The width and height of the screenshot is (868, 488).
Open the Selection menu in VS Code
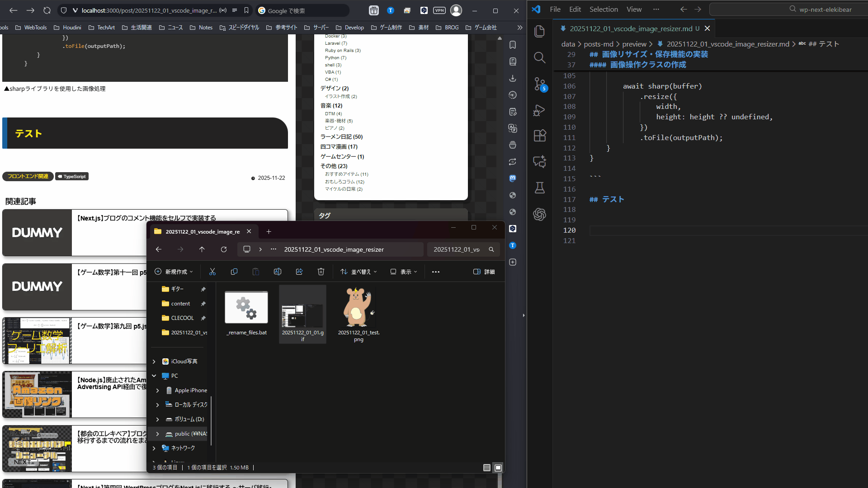pos(603,9)
